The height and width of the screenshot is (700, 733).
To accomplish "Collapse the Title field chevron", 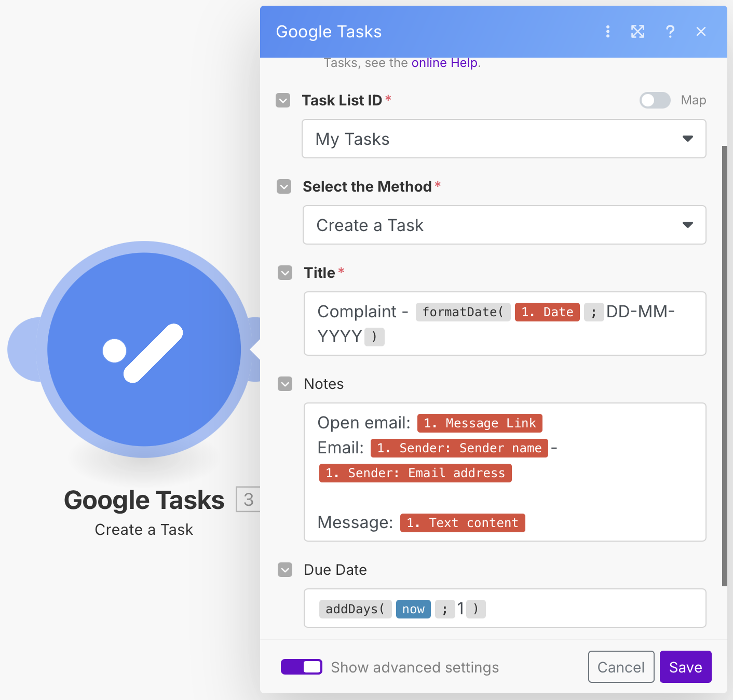I will click(285, 273).
